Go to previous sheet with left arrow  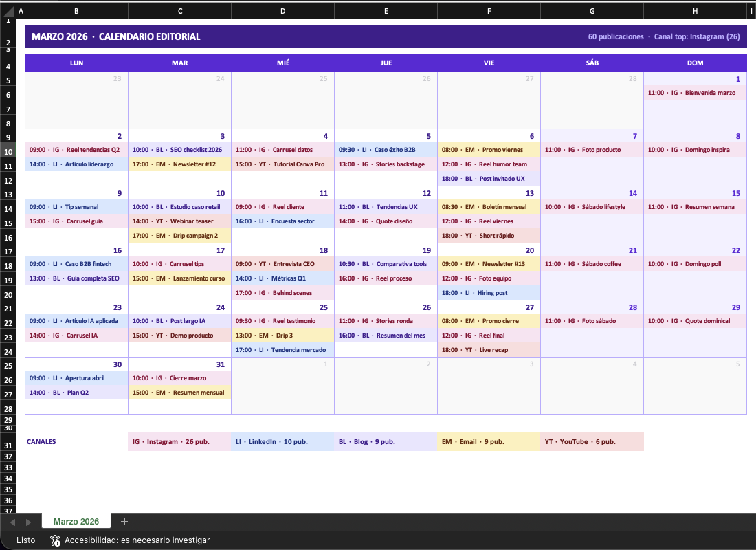tap(13, 522)
